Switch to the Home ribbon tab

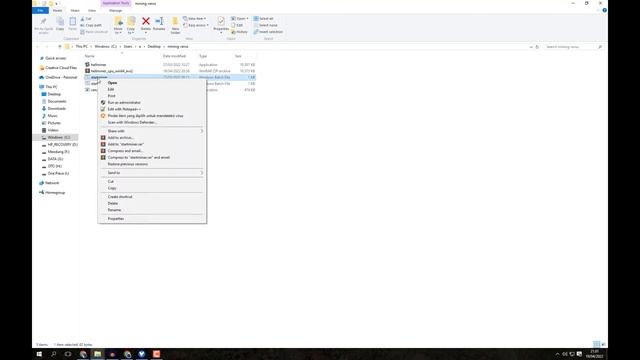(x=58, y=10)
